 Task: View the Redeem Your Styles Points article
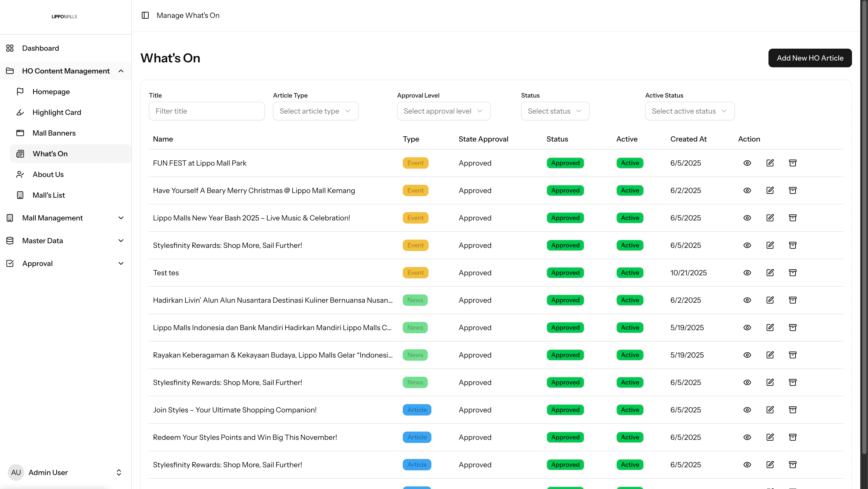click(x=747, y=438)
